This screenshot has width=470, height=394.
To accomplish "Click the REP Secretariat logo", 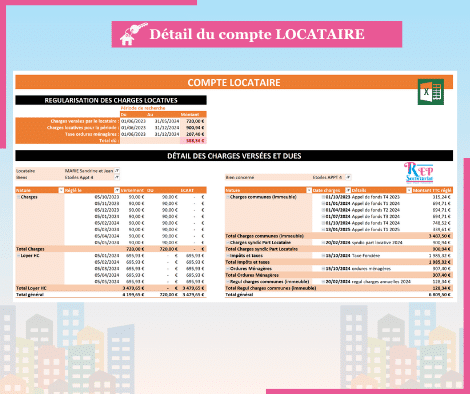I will 419,172.
